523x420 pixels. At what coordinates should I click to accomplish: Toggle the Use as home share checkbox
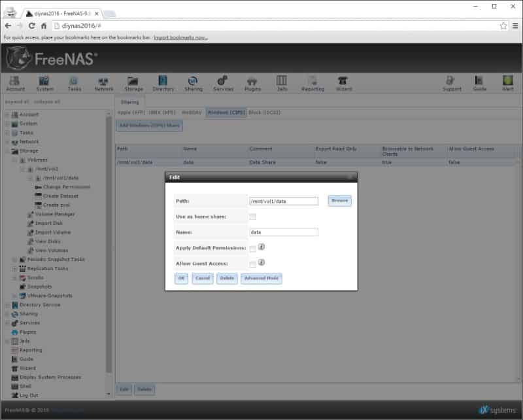(x=253, y=217)
